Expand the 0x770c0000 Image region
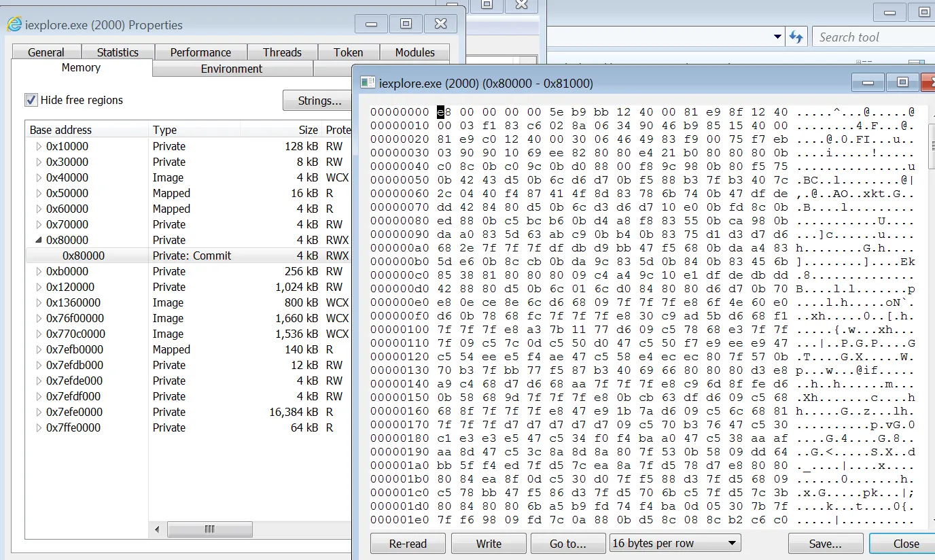Image resolution: width=935 pixels, height=560 pixels. pos(38,334)
